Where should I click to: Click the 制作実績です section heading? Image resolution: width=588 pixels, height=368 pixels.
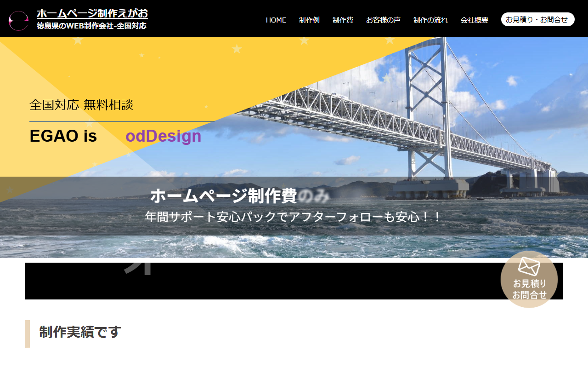coord(80,332)
